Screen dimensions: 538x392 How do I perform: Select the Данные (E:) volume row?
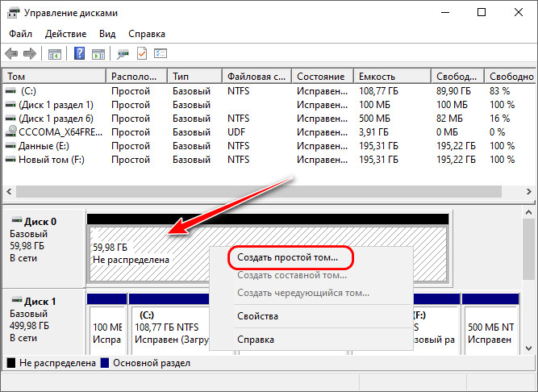coord(269,146)
